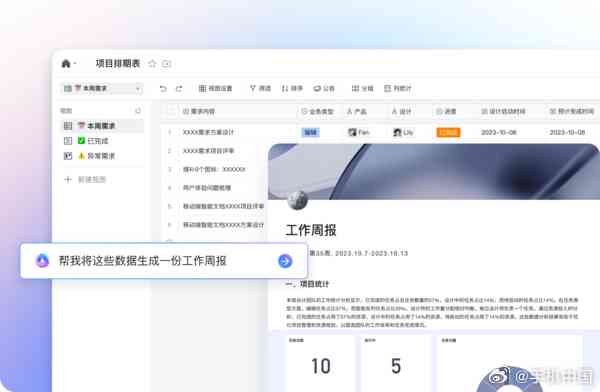Click the 工作周报 report title
This screenshot has height=392, width=600.
(311, 230)
